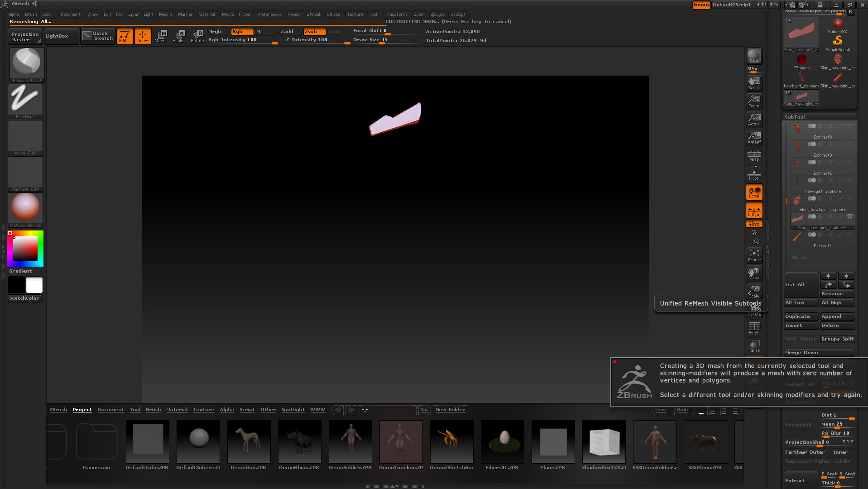Move selected subtool down with down arrow
Viewport: 868px width, 489px height.
(846, 276)
